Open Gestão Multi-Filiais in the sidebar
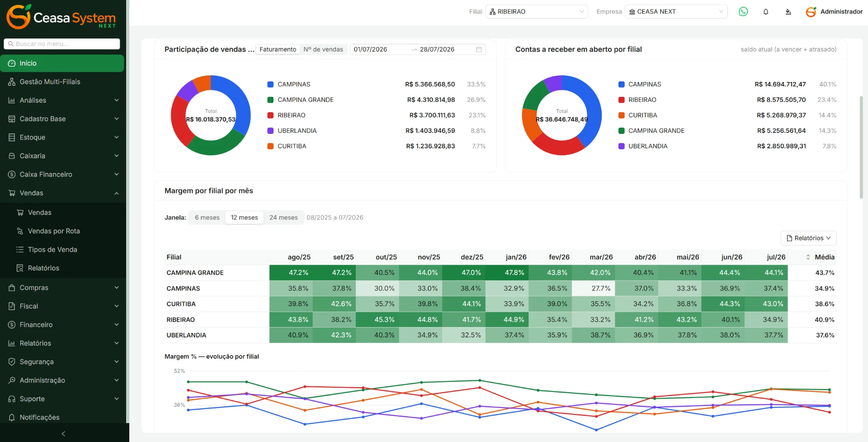The height and width of the screenshot is (442, 868). 62,82
